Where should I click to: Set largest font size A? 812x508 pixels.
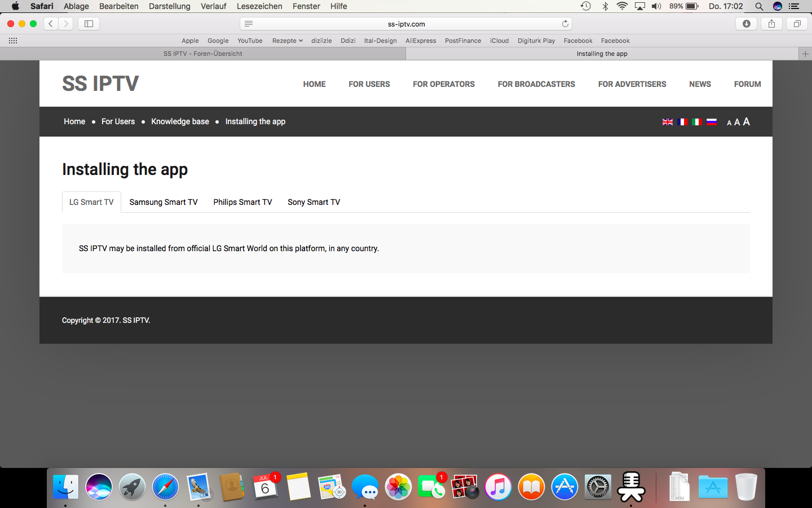pos(746,121)
